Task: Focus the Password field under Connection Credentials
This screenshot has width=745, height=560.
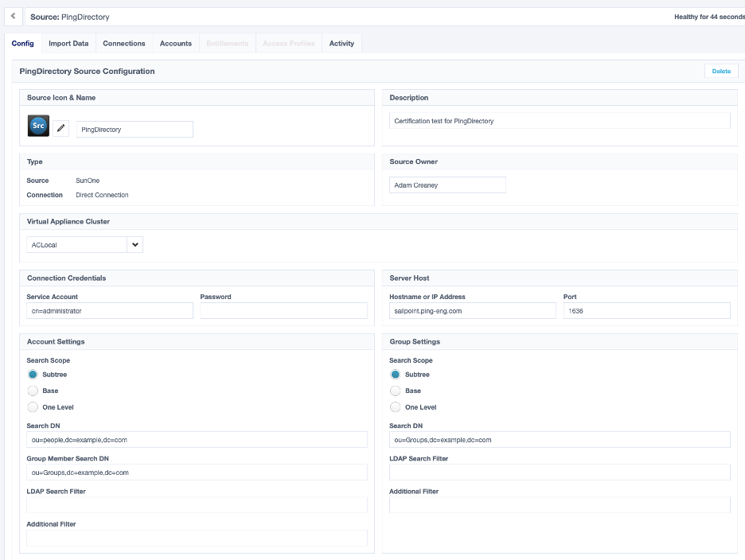Action: coord(283,310)
